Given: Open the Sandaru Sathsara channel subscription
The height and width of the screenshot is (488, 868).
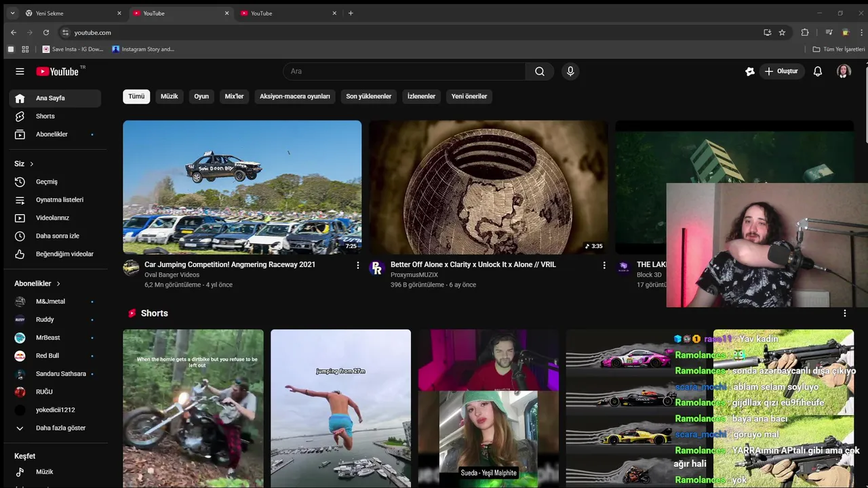Looking at the screenshot, I should pos(55,373).
